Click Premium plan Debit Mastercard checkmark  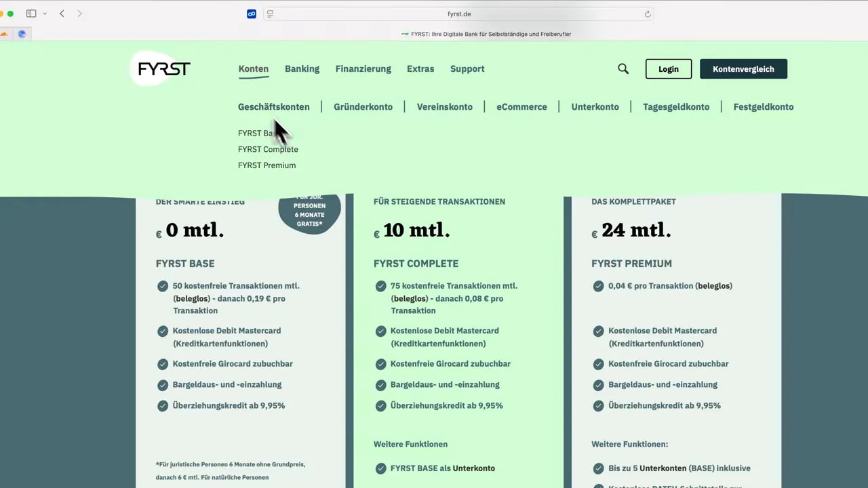pyautogui.click(x=598, y=331)
